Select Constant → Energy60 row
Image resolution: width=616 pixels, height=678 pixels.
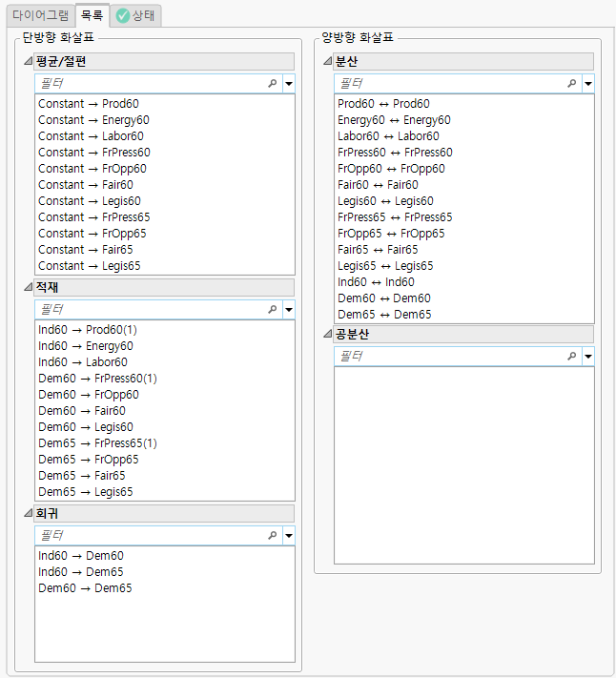coord(165,120)
